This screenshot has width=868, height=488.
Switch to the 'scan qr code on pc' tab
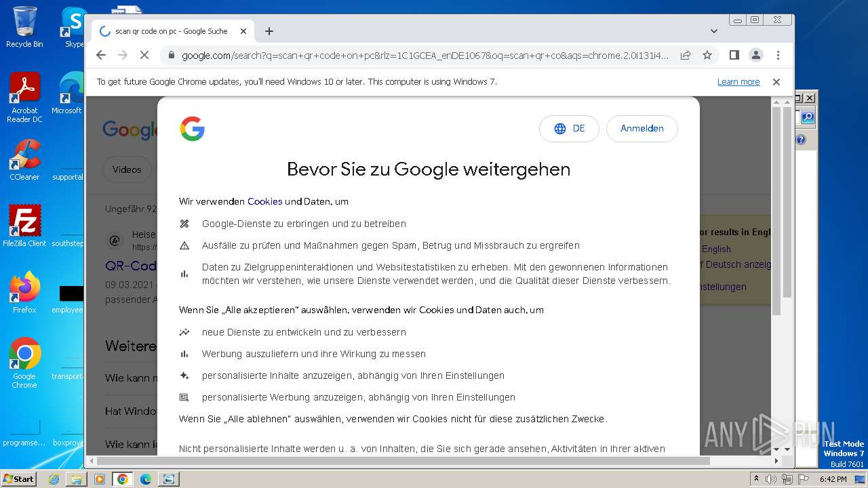[171, 31]
